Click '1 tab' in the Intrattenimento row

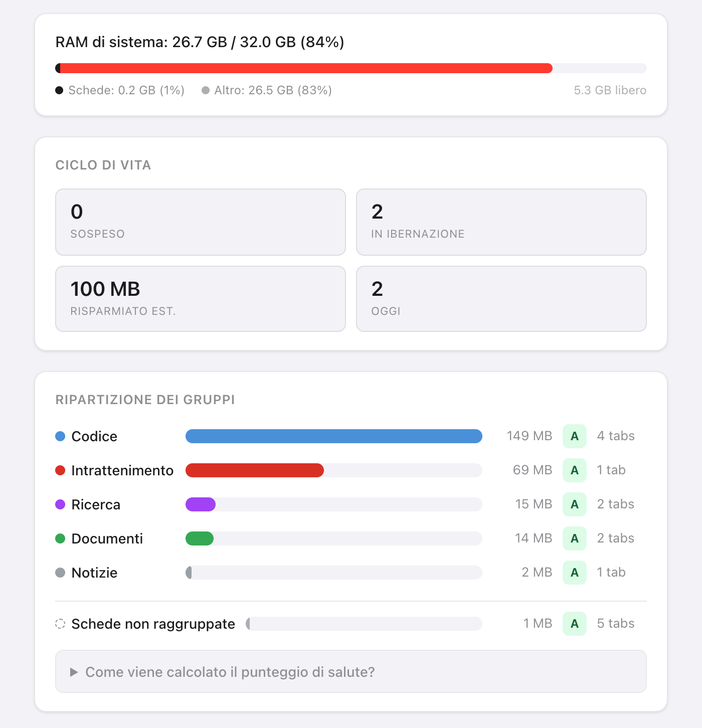click(x=611, y=470)
